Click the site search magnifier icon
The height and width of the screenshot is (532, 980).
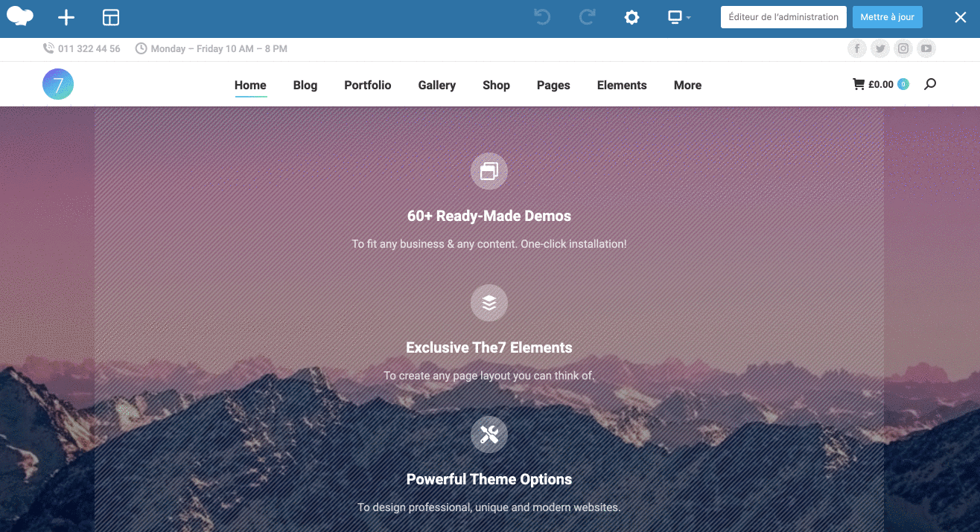[929, 85]
